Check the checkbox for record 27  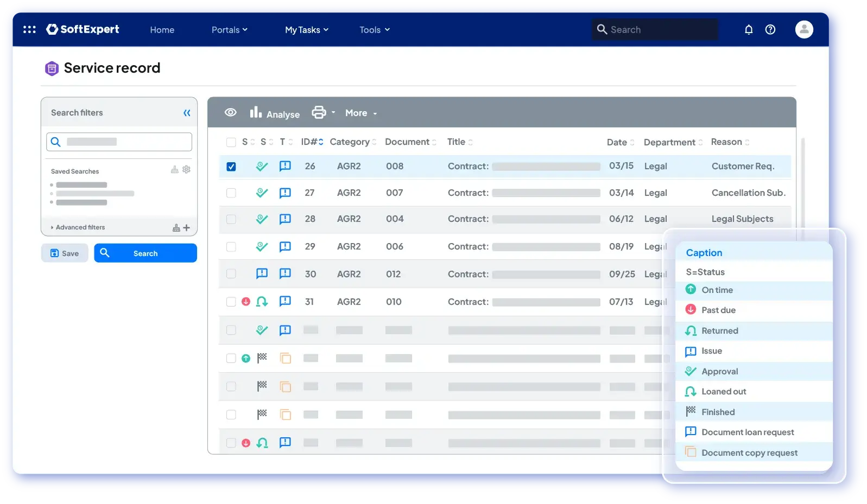coord(231,193)
